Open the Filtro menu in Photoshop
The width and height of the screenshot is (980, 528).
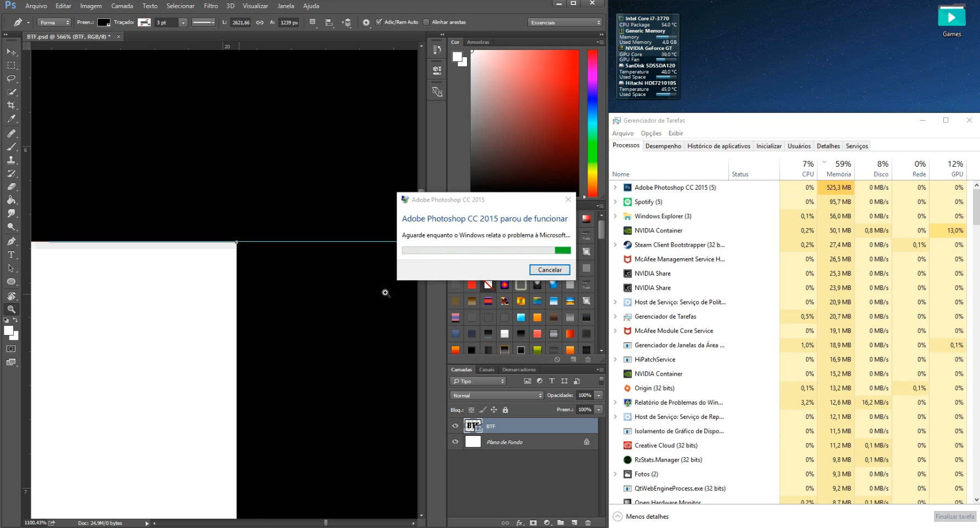[211, 6]
